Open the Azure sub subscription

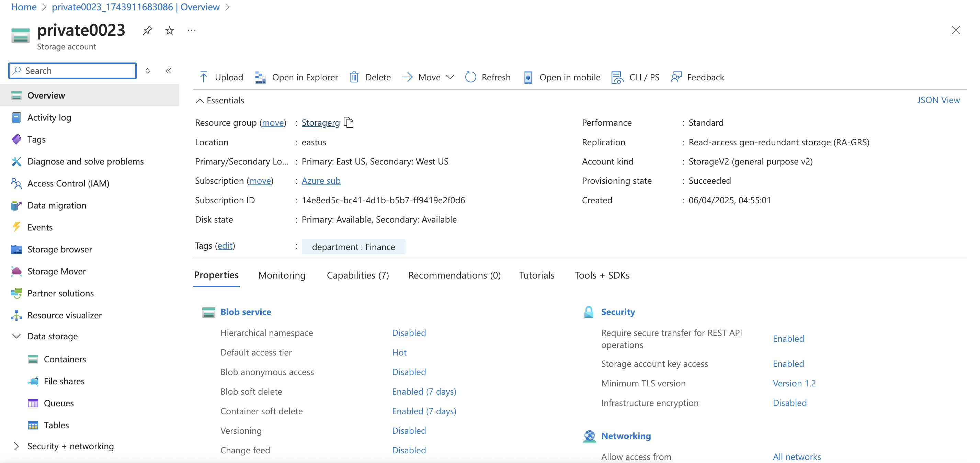click(321, 181)
